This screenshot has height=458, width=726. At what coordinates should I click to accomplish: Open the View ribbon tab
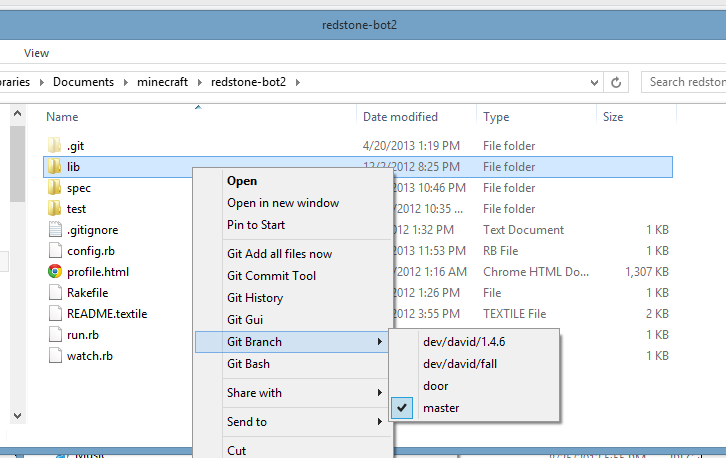point(37,53)
